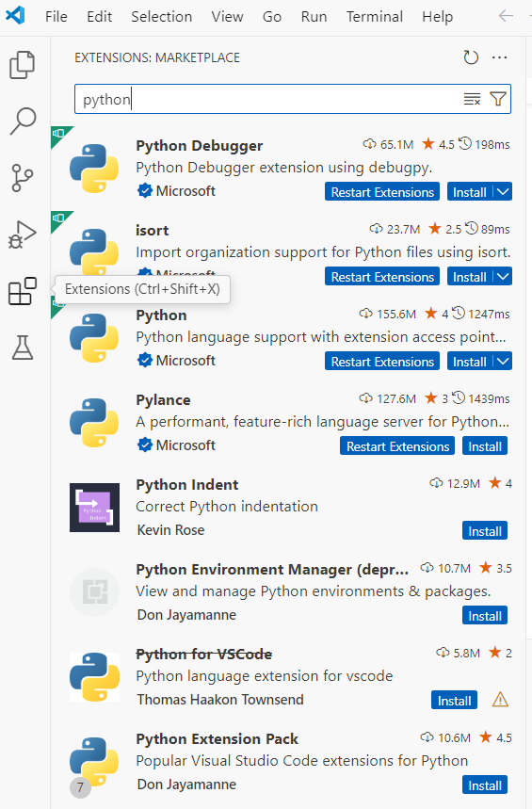Click the Pylance extension logo
Image resolution: width=532 pixels, height=809 pixels.
[94, 423]
